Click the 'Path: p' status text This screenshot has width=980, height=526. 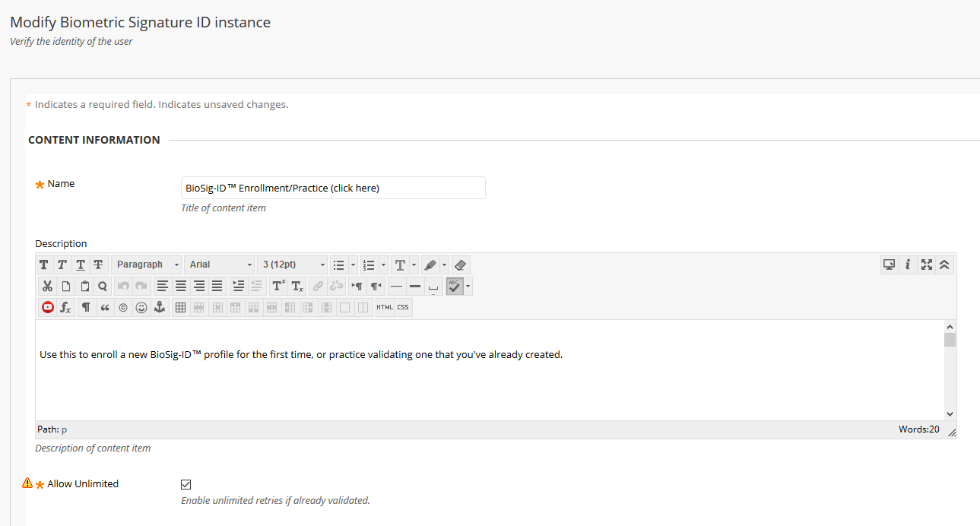click(x=52, y=429)
